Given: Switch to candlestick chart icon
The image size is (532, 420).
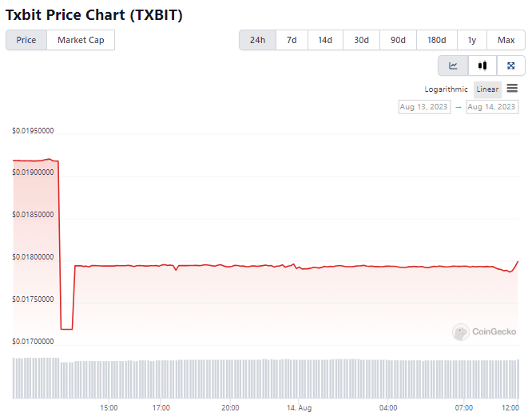Looking at the screenshot, I should 482,65.
